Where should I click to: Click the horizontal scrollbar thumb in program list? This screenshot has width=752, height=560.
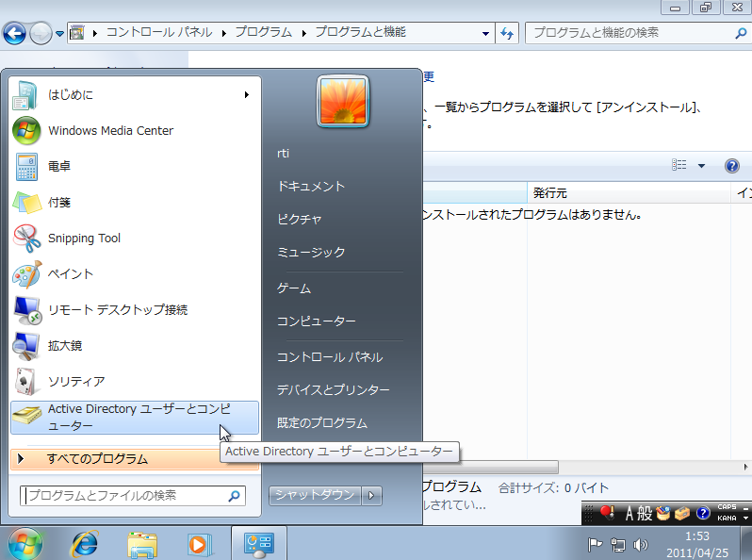(x=490, y=467)
